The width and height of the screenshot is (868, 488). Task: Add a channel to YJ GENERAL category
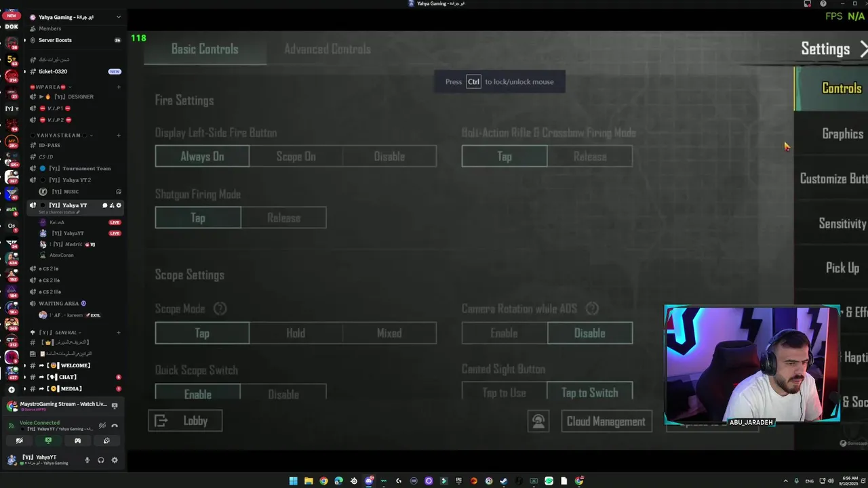(118, 332)
